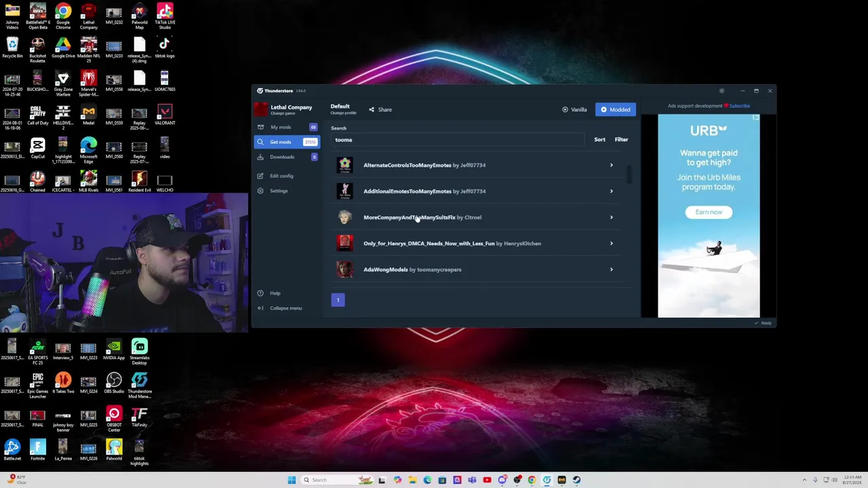Open OBS Studio desktop icon

click(114, 384)
